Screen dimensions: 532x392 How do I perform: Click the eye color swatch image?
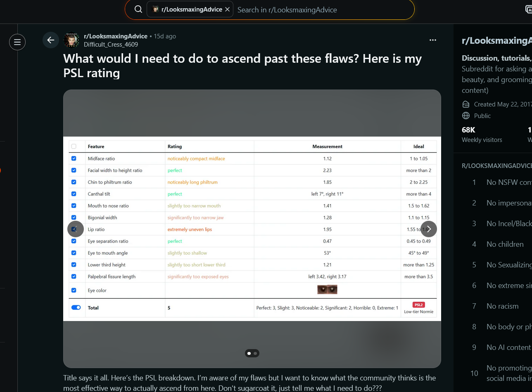[327, 290]
